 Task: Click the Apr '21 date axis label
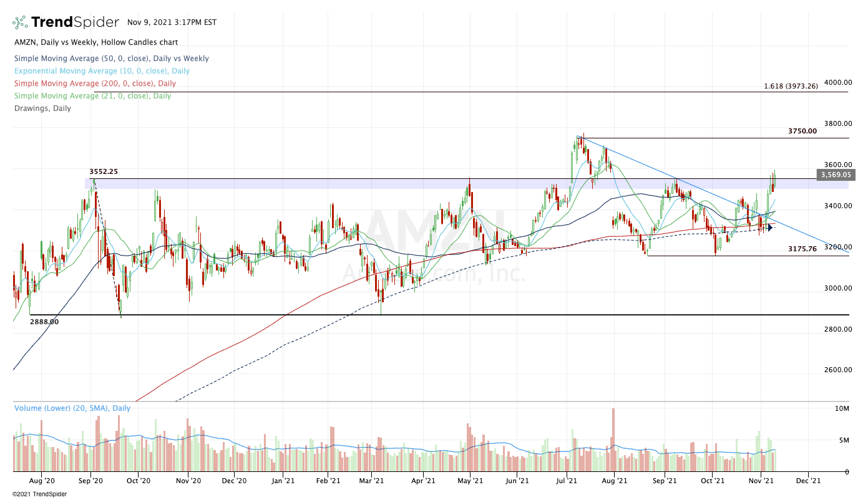pos(424,481)
